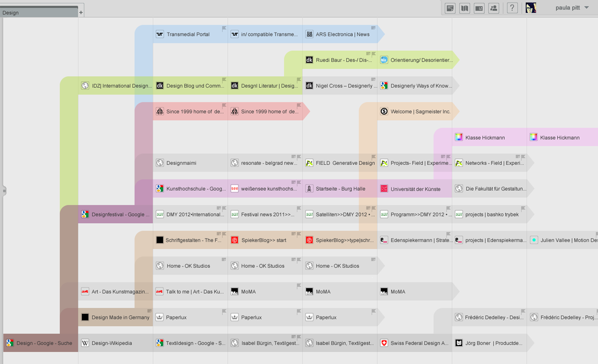Click the Ruedi Baur dk favicon

point(309,60)
